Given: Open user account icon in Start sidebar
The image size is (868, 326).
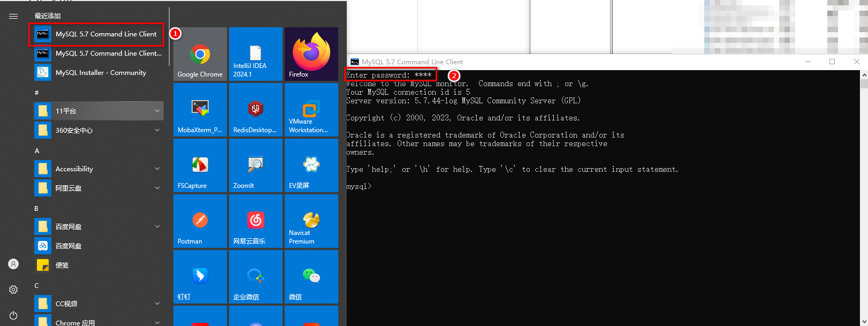Looking at the screenshot, I should tap(13, 264).
